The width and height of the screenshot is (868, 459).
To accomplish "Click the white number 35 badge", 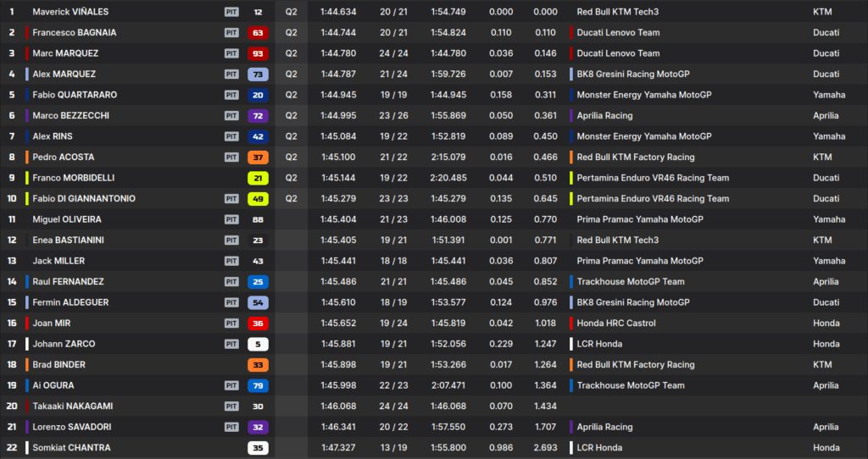I will (x=258, y=447).
